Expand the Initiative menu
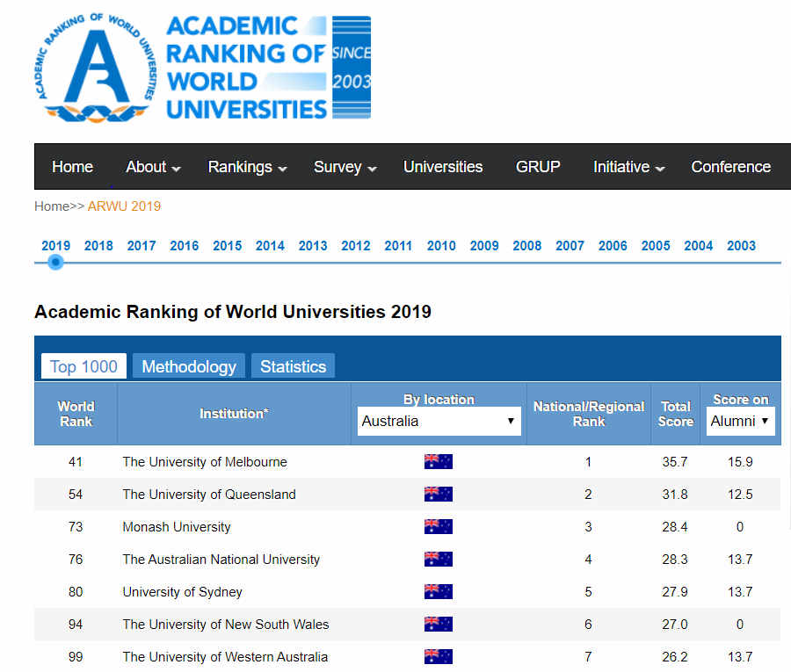Image resolution: width=791 pixels, height=672 pixels. pos(629,167)
